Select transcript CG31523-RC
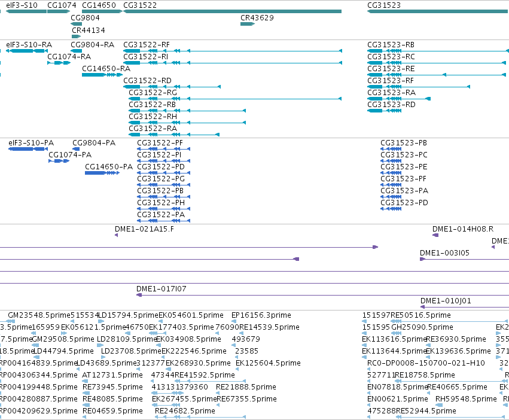509x420 pixels. tap(437, 63)
